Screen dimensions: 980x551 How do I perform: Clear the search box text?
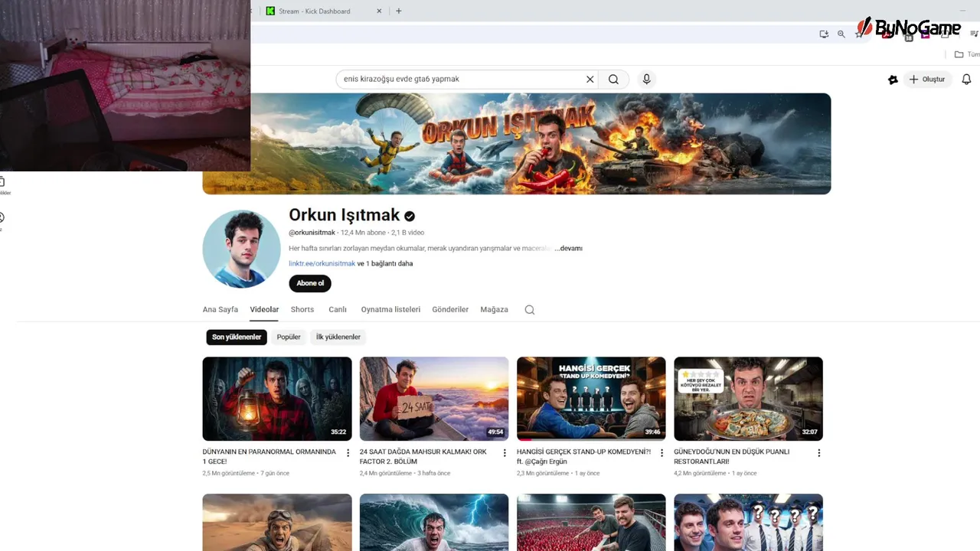pos(590,79)
